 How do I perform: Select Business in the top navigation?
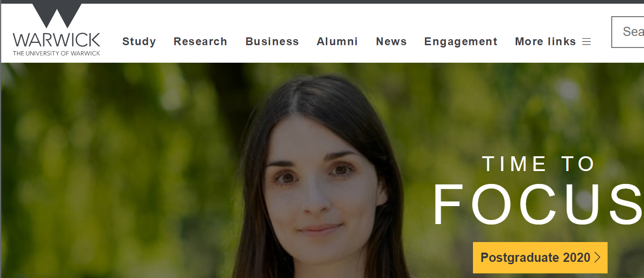point(272,41)
